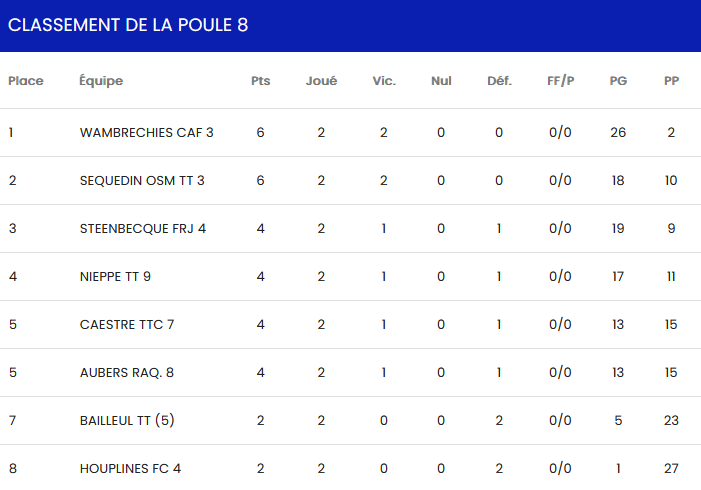Click the Vic. column header
Image resolution: width=701 pixels, height=490 pixels.
[x=384, y=81]
